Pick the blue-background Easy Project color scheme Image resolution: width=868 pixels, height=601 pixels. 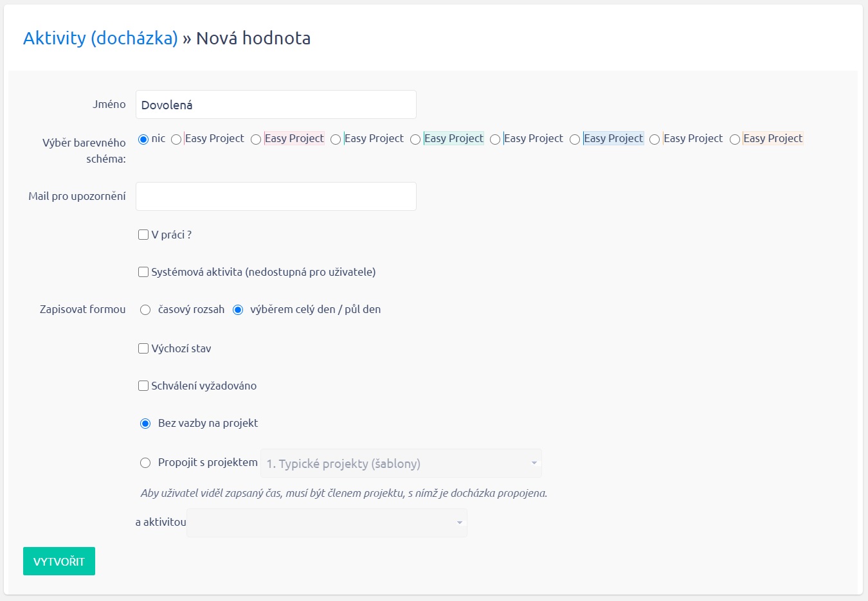point(575,139)
